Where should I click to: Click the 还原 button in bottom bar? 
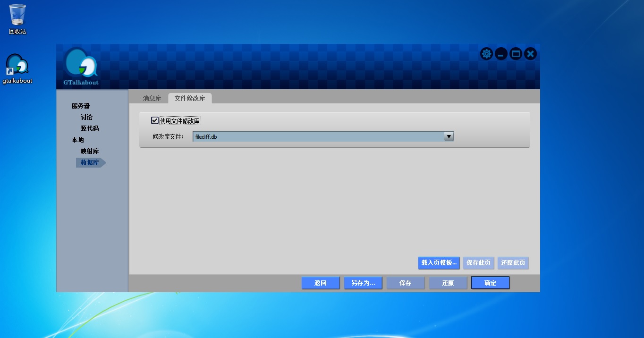pyautogui.click(x=448, y=283)
